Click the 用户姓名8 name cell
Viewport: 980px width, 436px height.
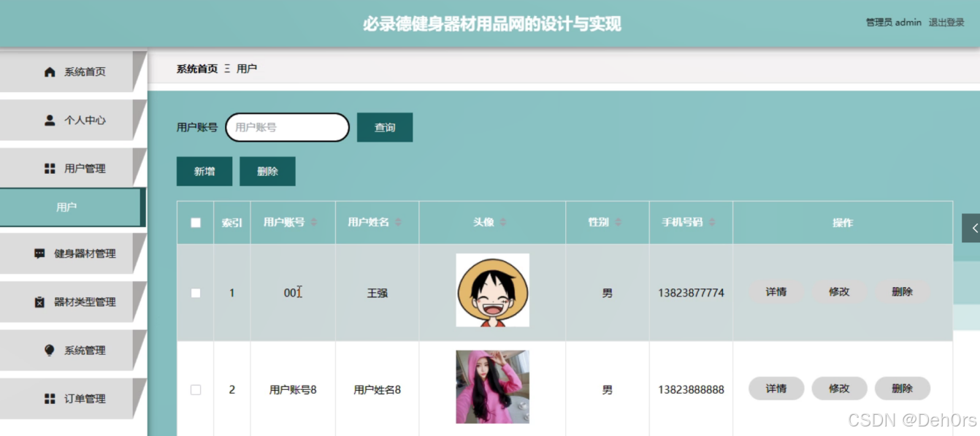point(377,390)
